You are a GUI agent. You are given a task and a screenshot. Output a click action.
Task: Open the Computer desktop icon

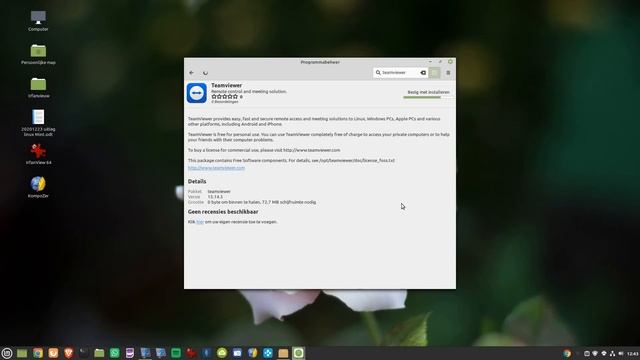tap(38, 21)
